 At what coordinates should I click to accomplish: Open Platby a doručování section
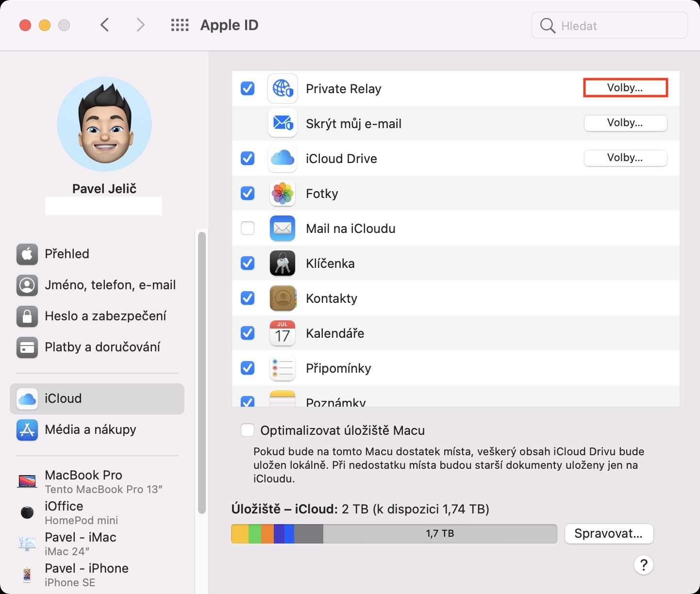[x=97, y=347]
